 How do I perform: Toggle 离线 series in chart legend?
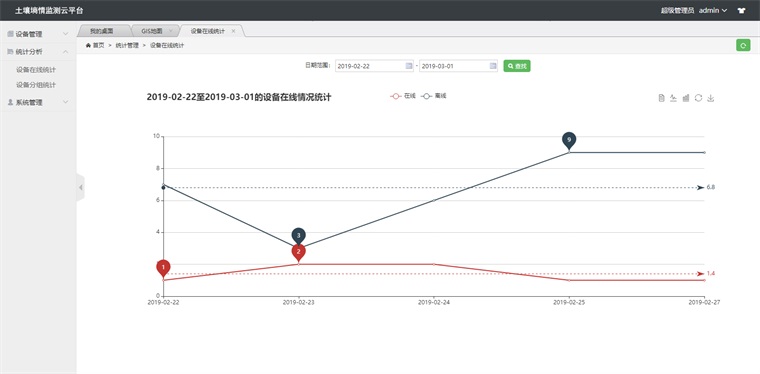pyautogui.click(x=433, y=96)
